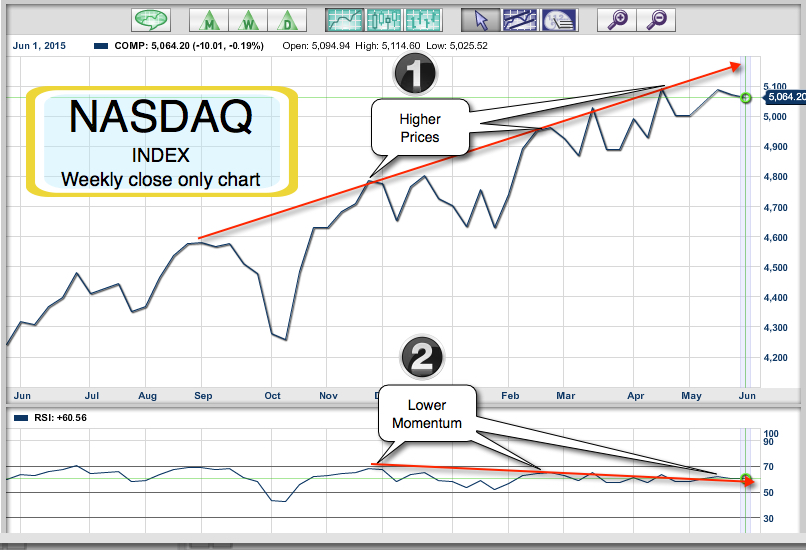806x550 pixels.
Task: Select the trendline drawing tool icon
Action: [x=520, y=20]
